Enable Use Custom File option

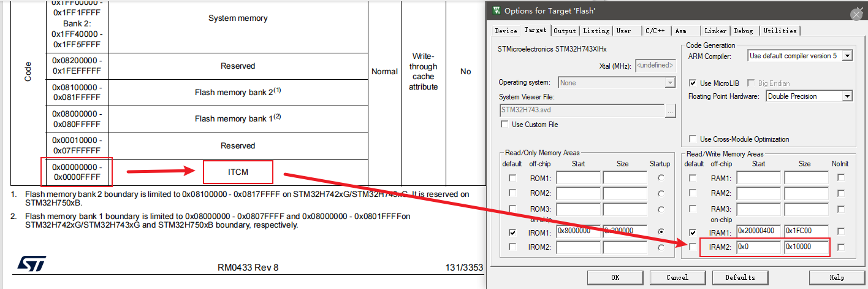click(x=504, y=125)
